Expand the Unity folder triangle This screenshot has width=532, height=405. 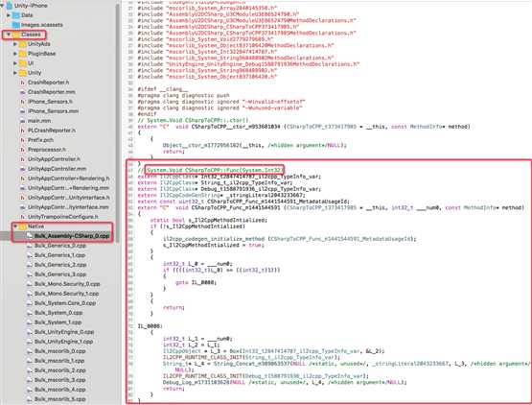coord(15,72)
